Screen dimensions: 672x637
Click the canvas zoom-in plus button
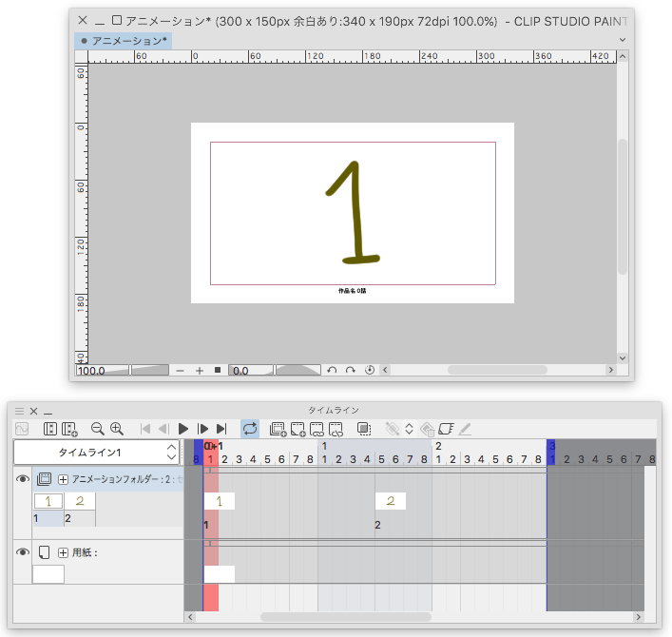point(200,370)
